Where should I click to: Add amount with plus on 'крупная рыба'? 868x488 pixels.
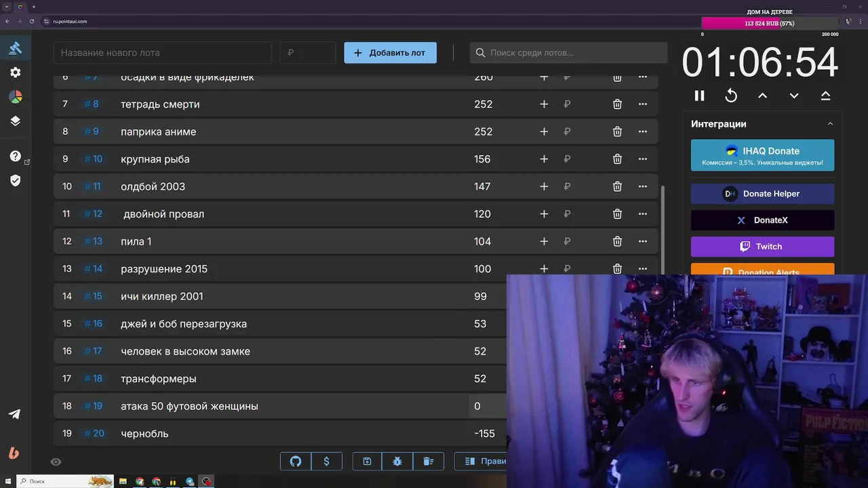click(544, 159)
